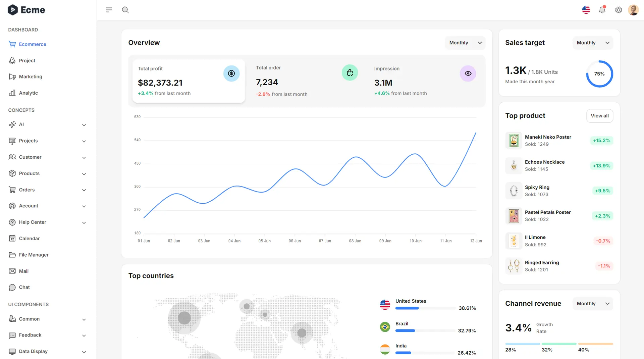Open the Calendar page
This screenshot has width=644, height=359.
pos(29,238)
